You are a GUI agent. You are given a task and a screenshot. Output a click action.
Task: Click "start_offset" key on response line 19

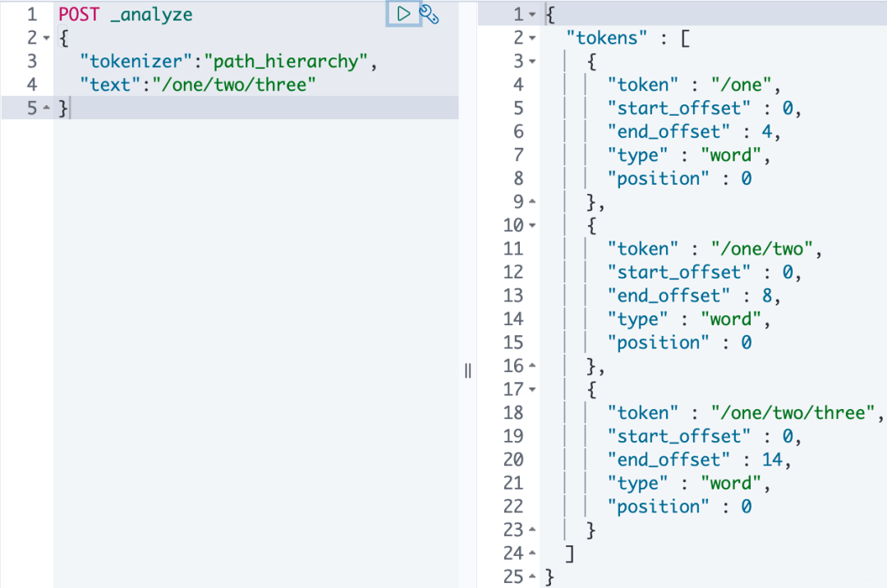(x=679, y=436)
